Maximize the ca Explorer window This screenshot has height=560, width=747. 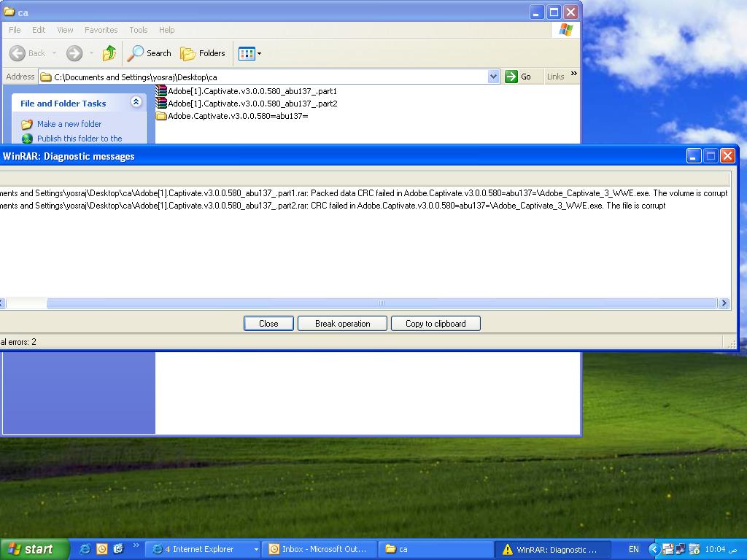554,12
